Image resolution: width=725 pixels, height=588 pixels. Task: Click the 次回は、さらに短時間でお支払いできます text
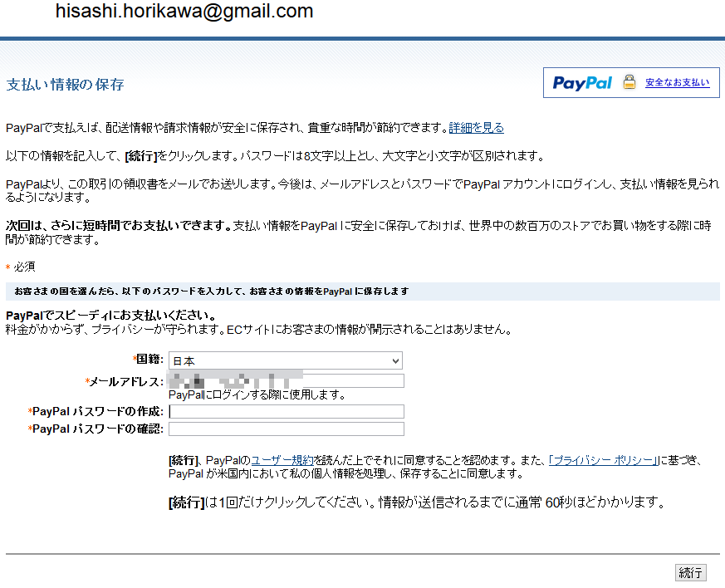[119, 226]
